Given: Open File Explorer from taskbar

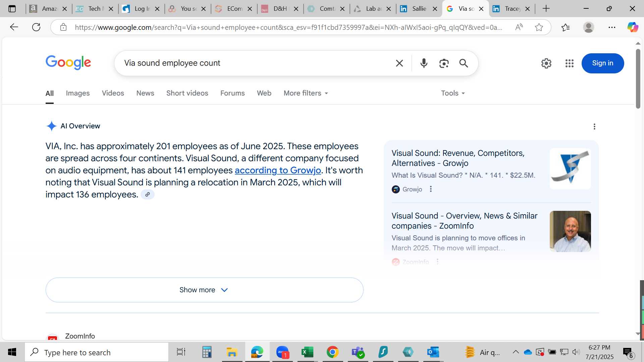Looking at the screenshot, I should click(x=232, y=352).
